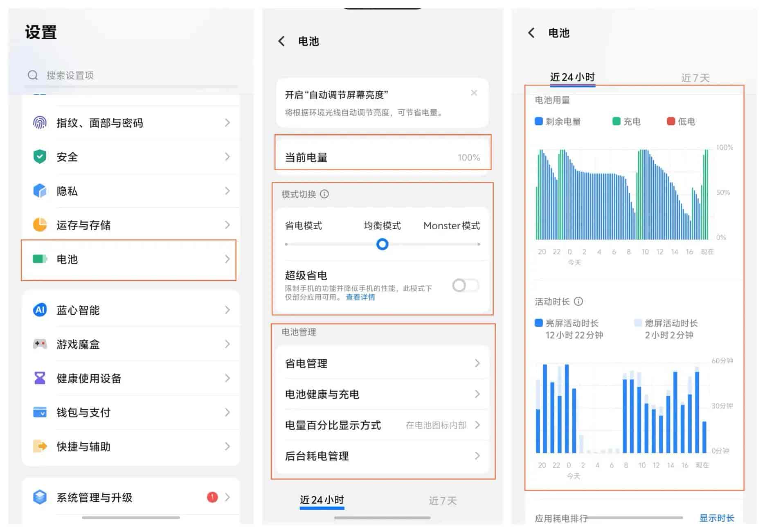The width and height of the screenshot is (765, 532).
Task: Tap the fingerprint icon for 指纹、面部与密码
Action: (40, 123)
